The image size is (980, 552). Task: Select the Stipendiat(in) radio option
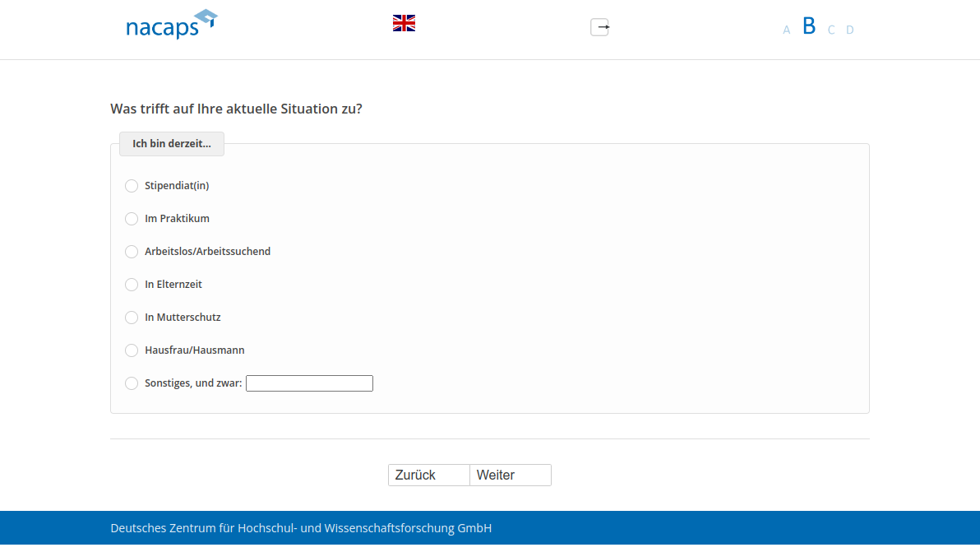(x=132, y=186)
